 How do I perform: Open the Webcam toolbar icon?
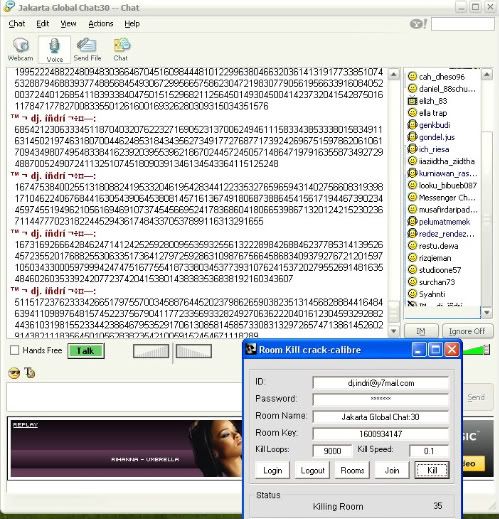pos(21,49)
